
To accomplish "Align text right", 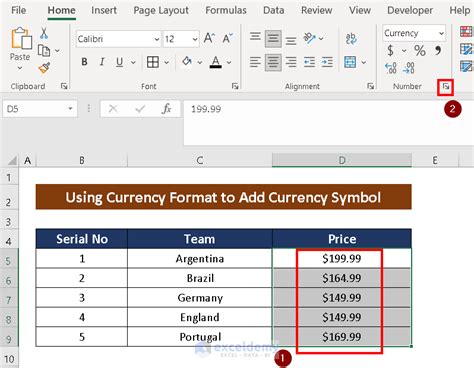I will pyautogui.click(x=291, y=62).
